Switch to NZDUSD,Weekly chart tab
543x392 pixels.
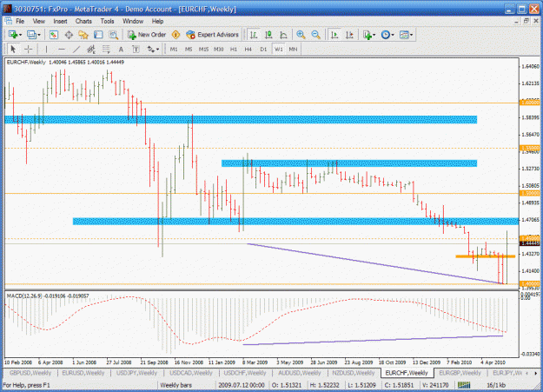(354, 373)
